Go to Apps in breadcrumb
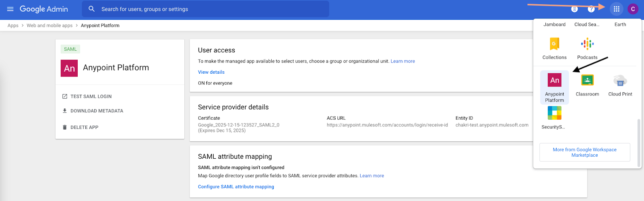Viewport: 644px width, 201px height. point(13,25)
